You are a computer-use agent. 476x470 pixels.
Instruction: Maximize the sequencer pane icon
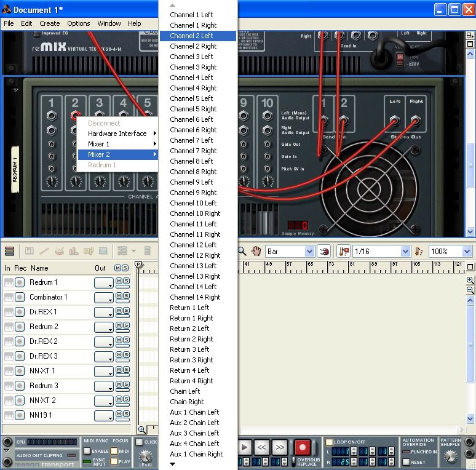point(470,267)
